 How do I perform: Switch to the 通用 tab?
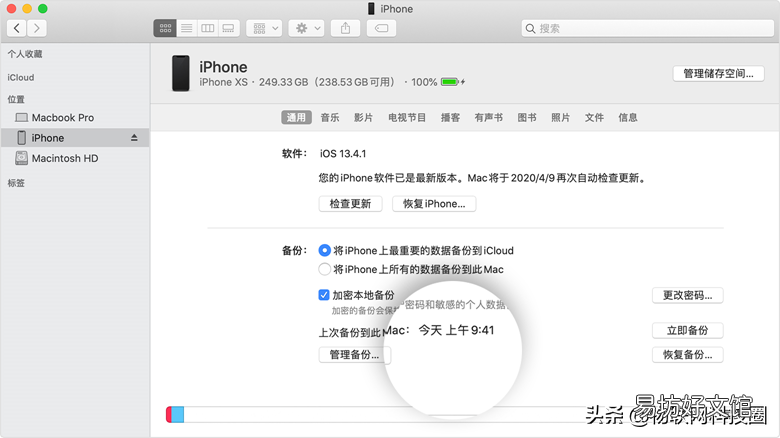(296, 117)
